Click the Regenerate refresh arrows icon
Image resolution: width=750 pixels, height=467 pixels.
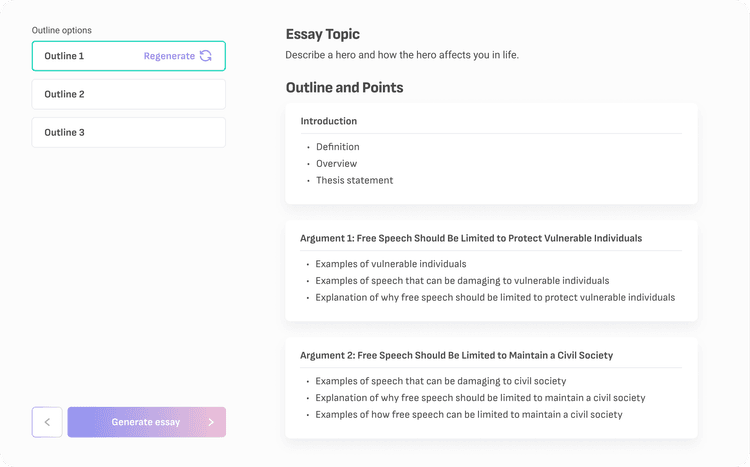[206, 56]
